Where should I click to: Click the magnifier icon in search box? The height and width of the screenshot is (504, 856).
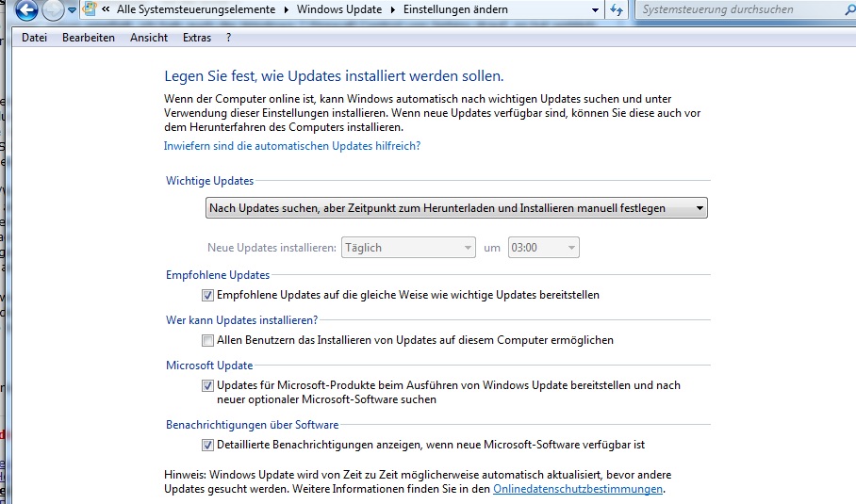coord(850,9)
